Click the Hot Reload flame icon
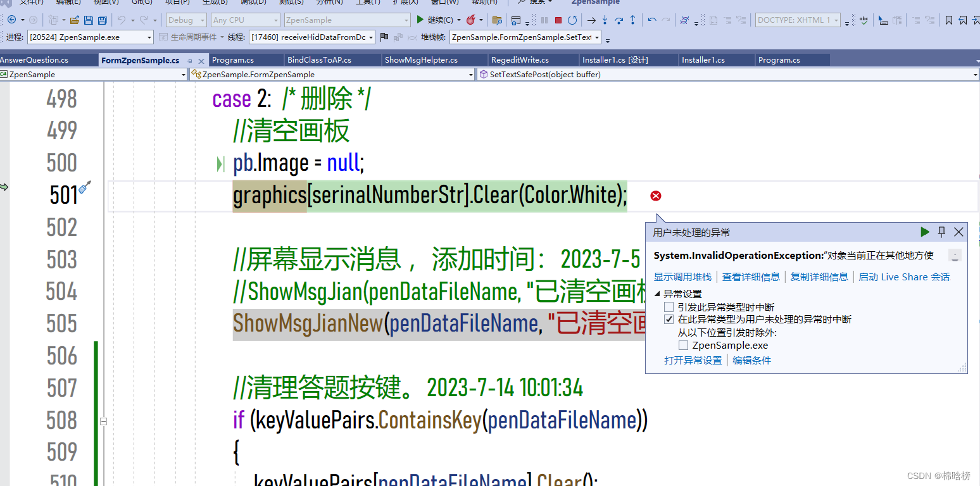Viewport: 980px width, 486px height. [x=471, y=20]
